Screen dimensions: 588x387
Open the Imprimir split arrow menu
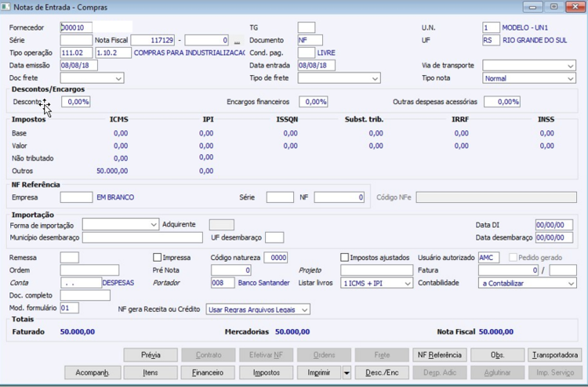click(x=347, y=373)
